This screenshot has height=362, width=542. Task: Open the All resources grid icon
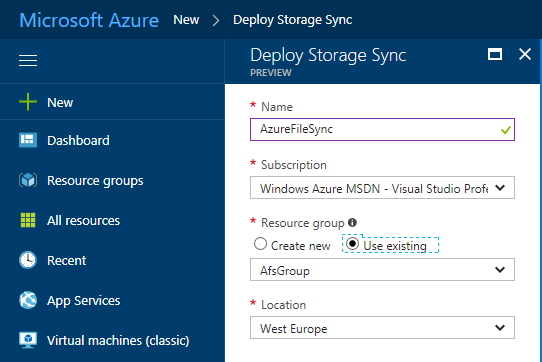pos(28,220)
